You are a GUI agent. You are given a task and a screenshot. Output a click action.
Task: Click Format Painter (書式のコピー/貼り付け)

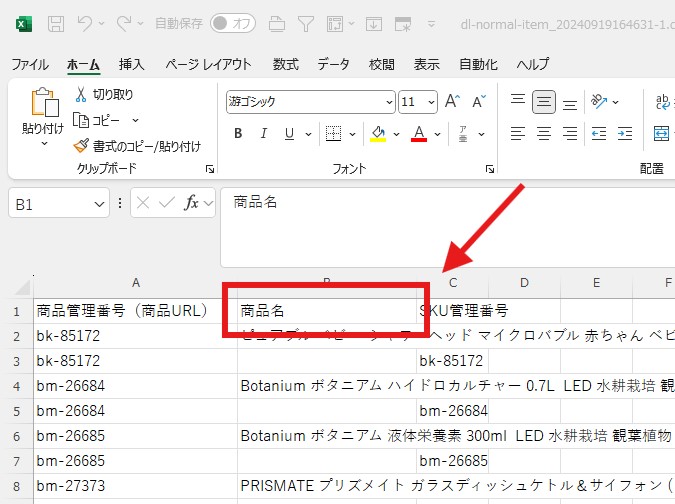[137, 146]
